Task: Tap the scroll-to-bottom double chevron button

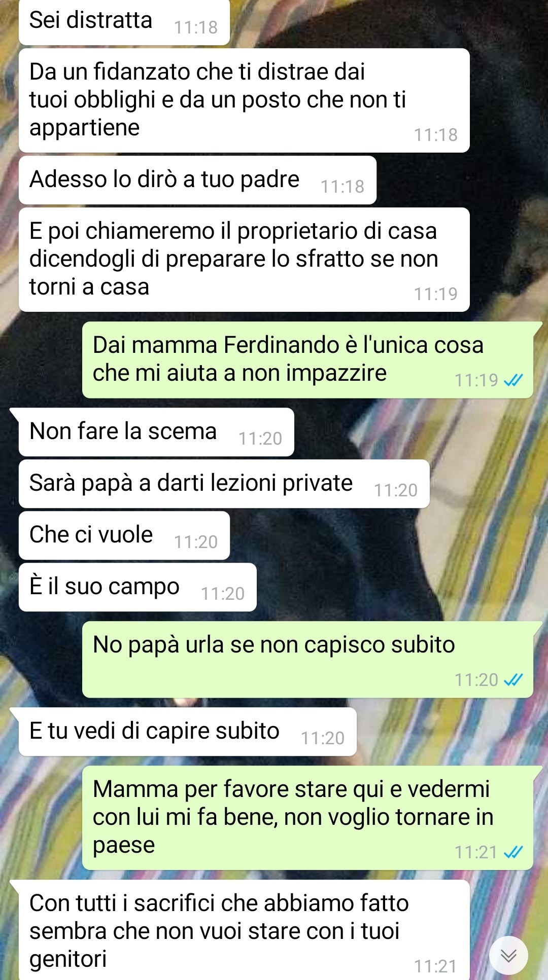Action: pyautogui.click(x=508, y=956)
